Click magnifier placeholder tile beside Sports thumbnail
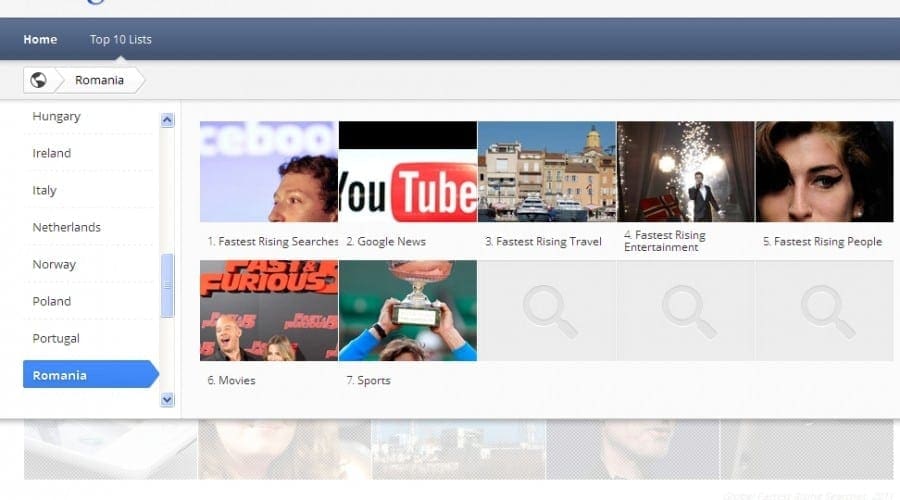 (547, 311)
